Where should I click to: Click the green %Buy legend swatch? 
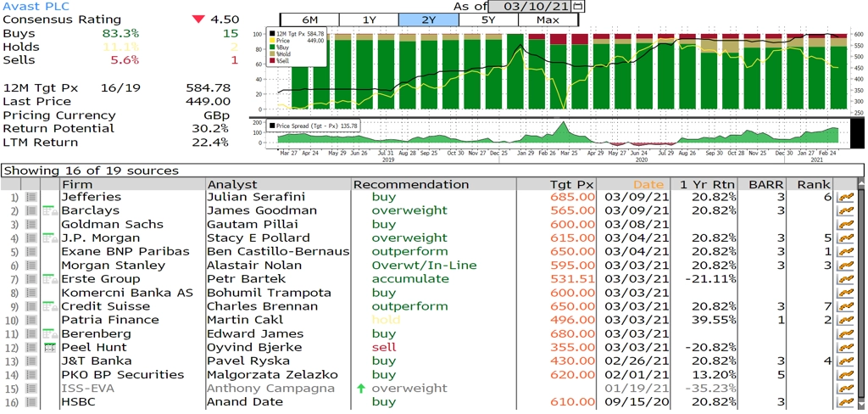[x=270, y=48]
